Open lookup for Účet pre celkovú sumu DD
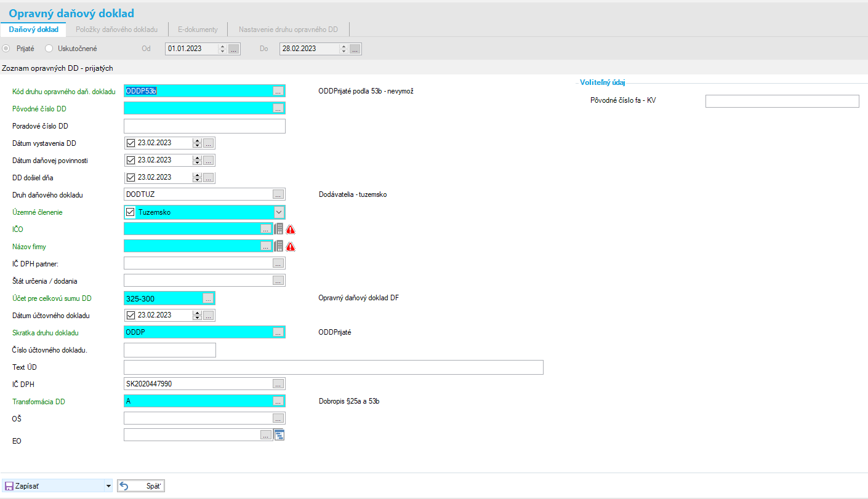 tap(208, 298)
